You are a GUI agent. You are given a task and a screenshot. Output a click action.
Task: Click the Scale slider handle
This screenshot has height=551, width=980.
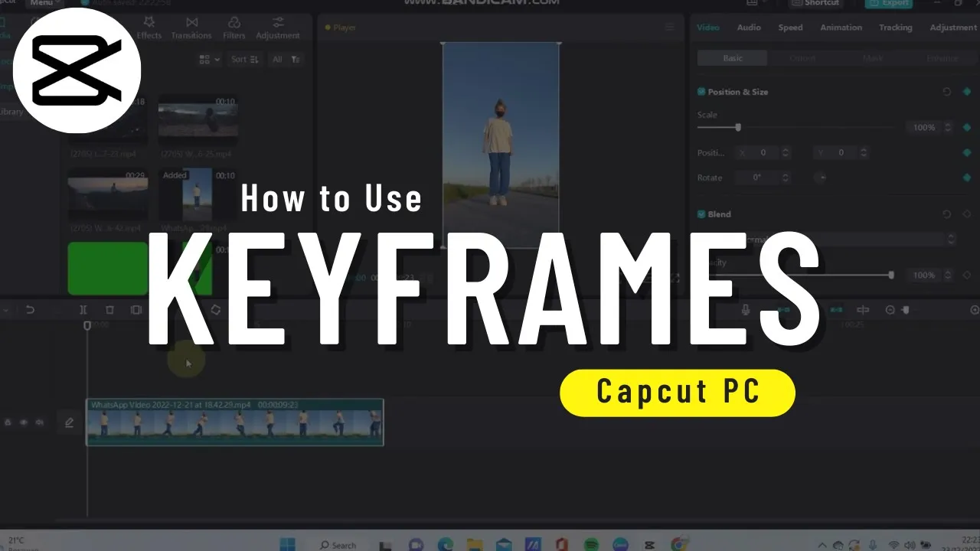tap(738, 127)
